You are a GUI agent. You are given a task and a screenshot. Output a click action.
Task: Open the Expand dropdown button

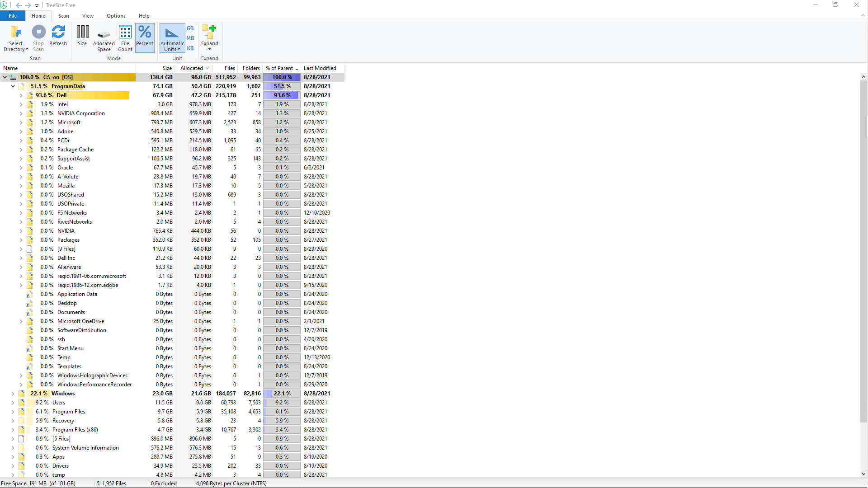(210, 38)
